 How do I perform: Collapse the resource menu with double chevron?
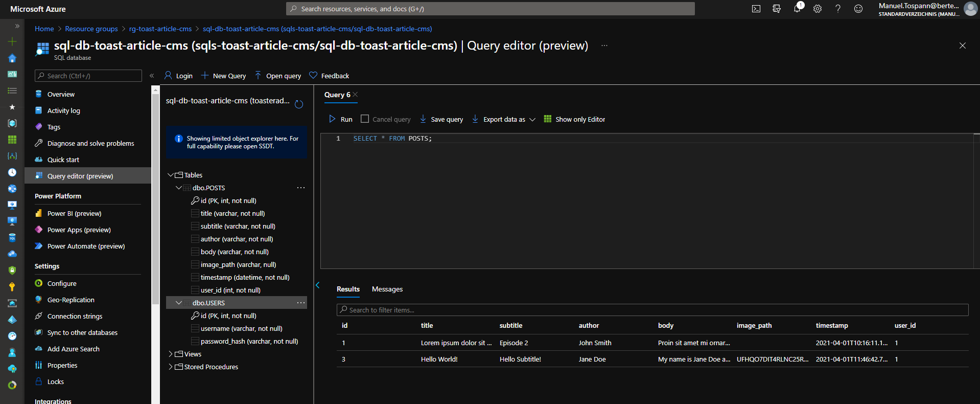pos(152,76)
